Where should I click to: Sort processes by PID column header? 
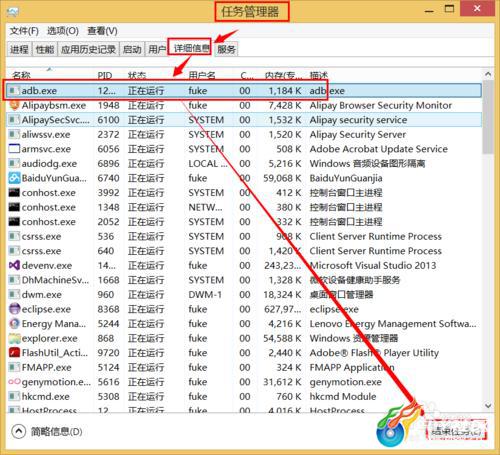[105, 75]
